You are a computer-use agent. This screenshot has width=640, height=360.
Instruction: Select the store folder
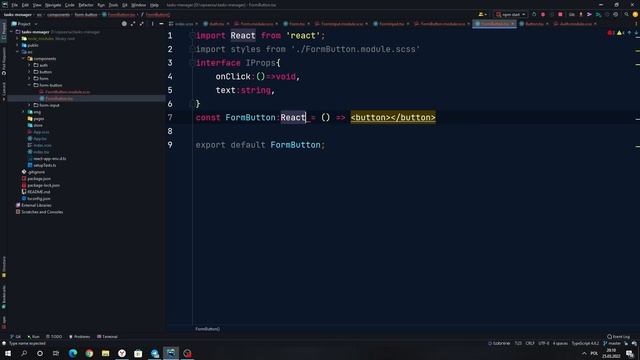tap(38, 125)
